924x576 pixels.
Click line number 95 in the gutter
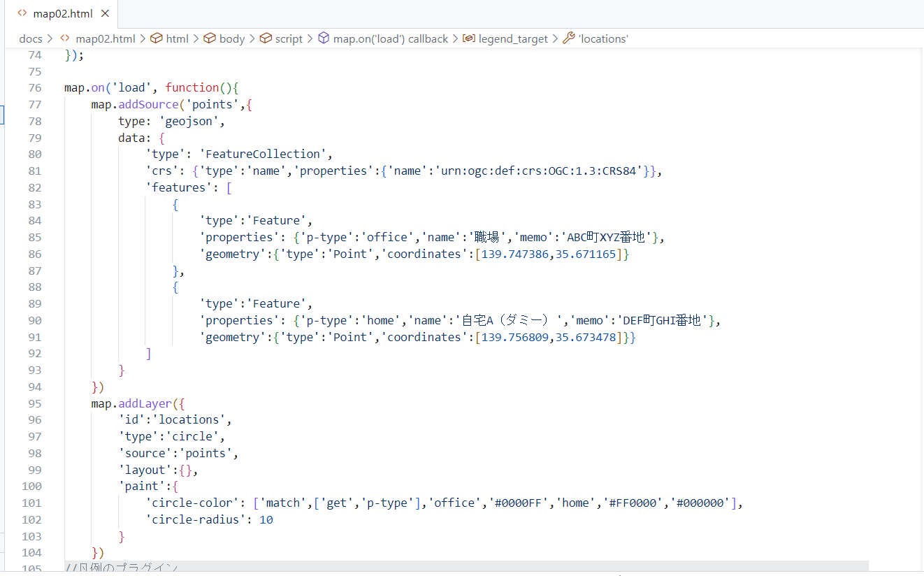click(35, 403)
